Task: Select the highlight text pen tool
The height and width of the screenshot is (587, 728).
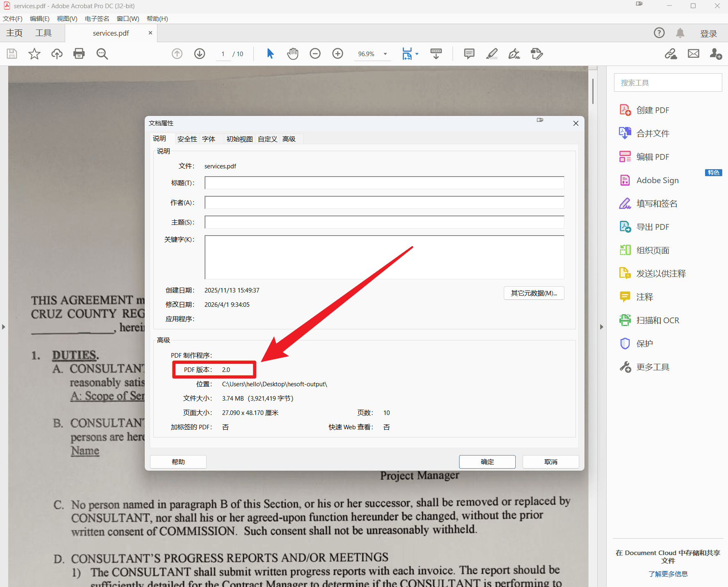Action: click(x=491, y=54)
